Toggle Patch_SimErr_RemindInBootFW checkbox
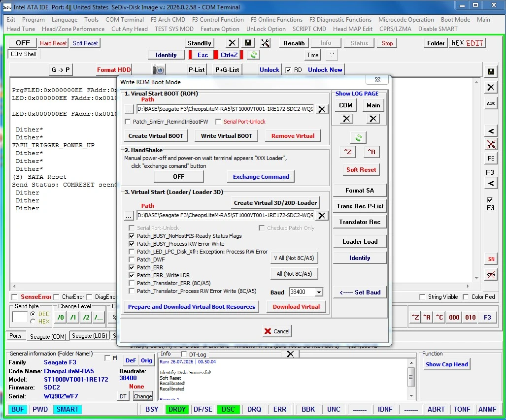 128,122
